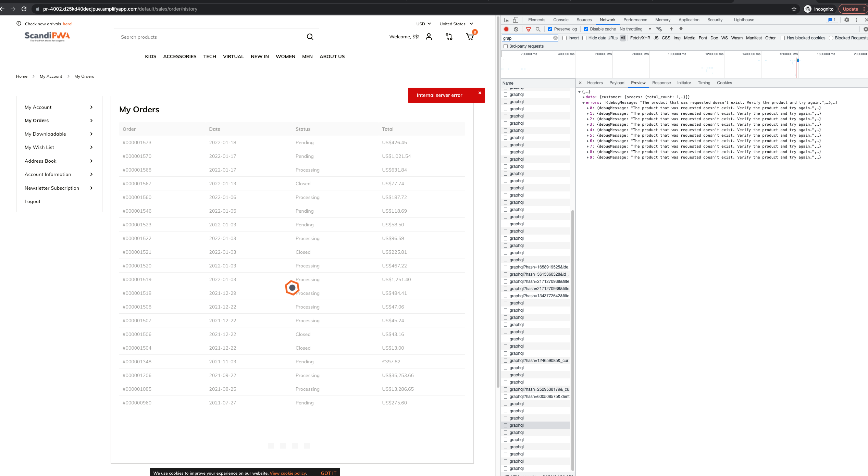The image size is (868, 476).
Task: Expand error 0 in the errors list
Action: [x=588, y=108]
